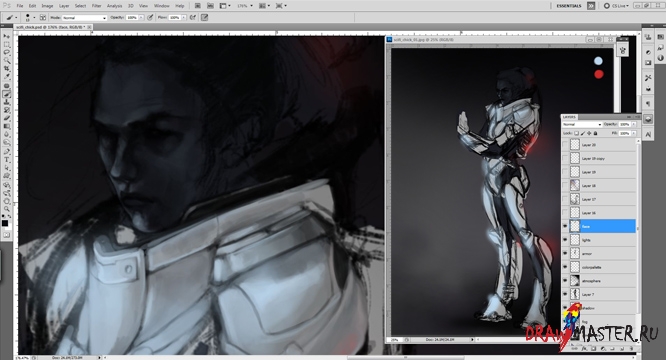Hide the armor layer
This screenshot has height=360, width=666.
click(x=565, y=253)
